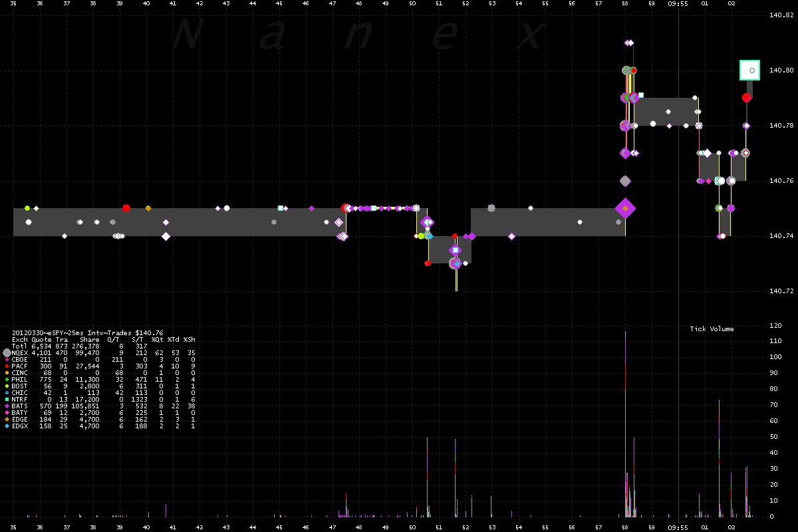This screenshot has width=798, height=532.
Task: Click the NQEX quote count 4,101
Action: 41,353
